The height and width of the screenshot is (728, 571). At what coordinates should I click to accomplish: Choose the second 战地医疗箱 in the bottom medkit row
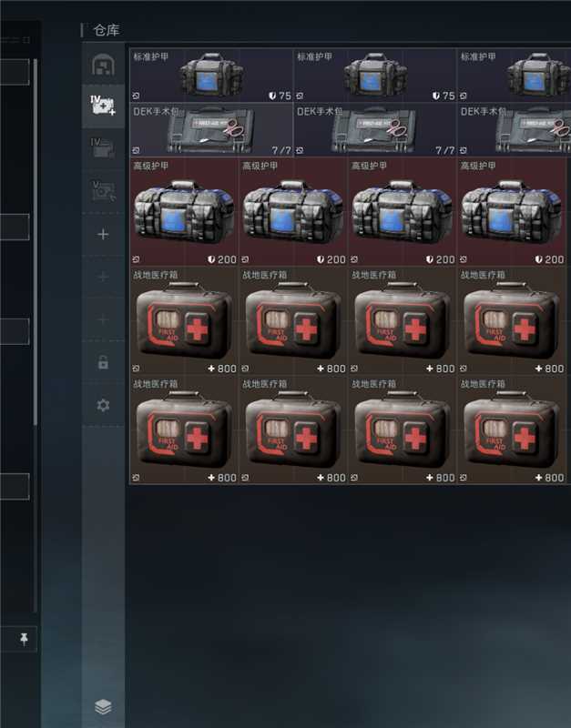[x=293, y=430]
